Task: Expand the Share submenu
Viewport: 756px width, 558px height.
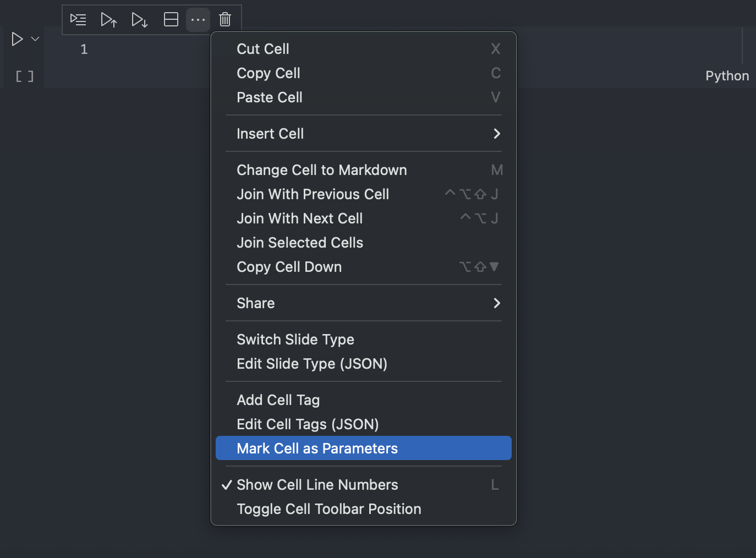Action: point(364,303)
